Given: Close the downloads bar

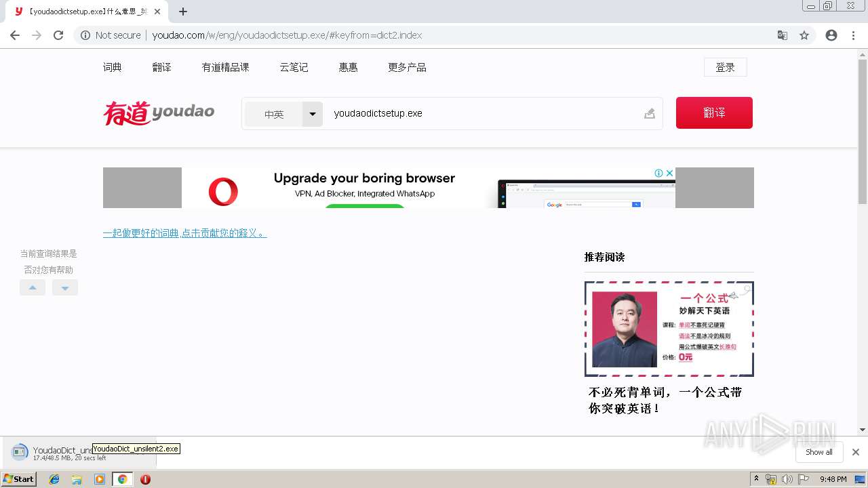Looking at the screenshot, I should coord(856,452).
